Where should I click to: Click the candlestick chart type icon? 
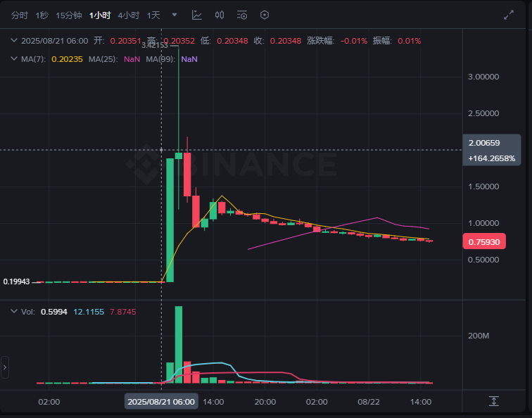[x=220, y=15]
